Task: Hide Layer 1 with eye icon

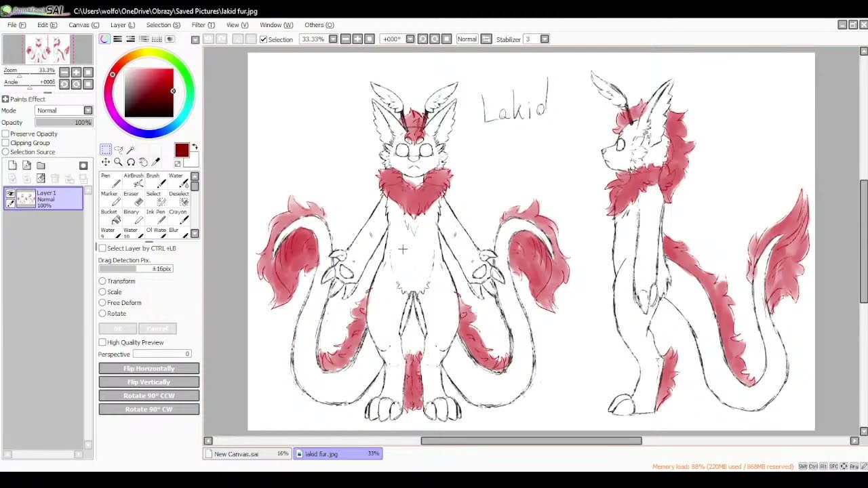Action: click(x=10, y=194)
